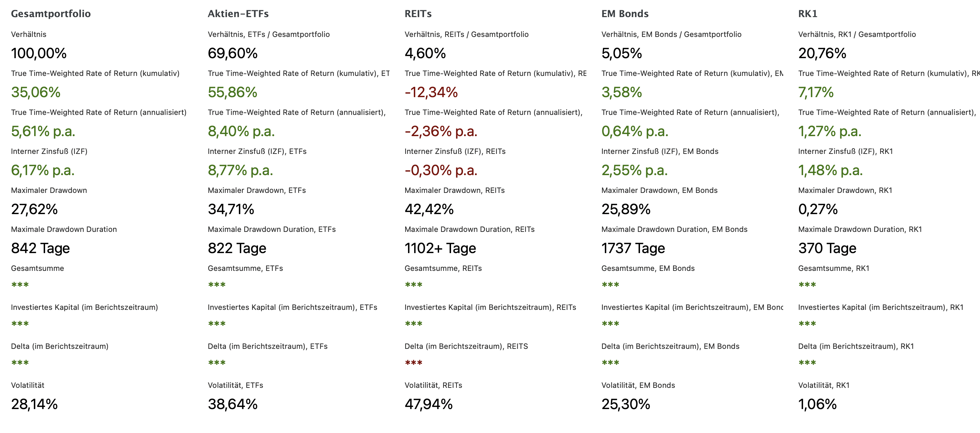Click the 35,06% cumulative return value
The image size is (980, 433).
(36, 92)
